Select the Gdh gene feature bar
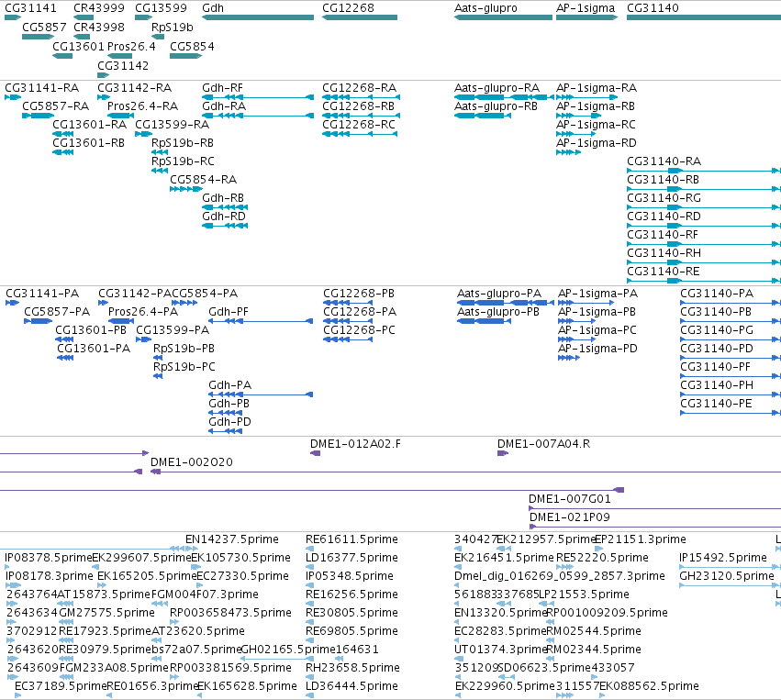The height and width of the screenshot is (700, 781). click(258, 17)
